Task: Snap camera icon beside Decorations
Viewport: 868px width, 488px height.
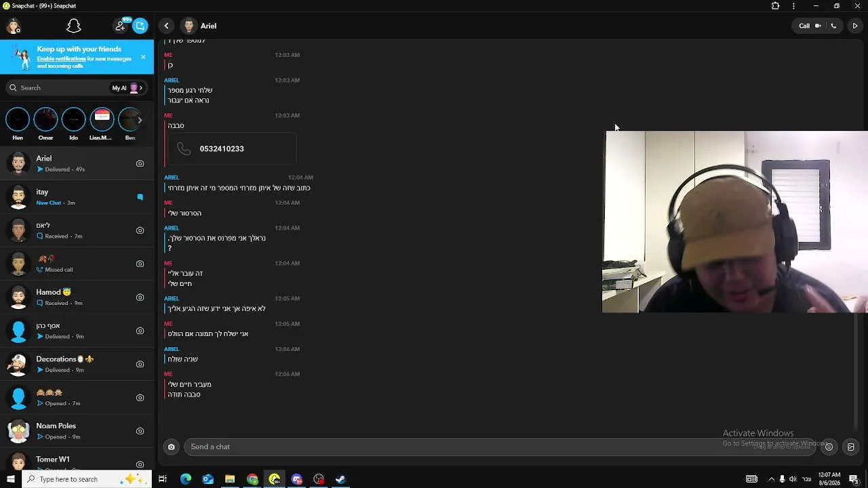Action: 140,364
